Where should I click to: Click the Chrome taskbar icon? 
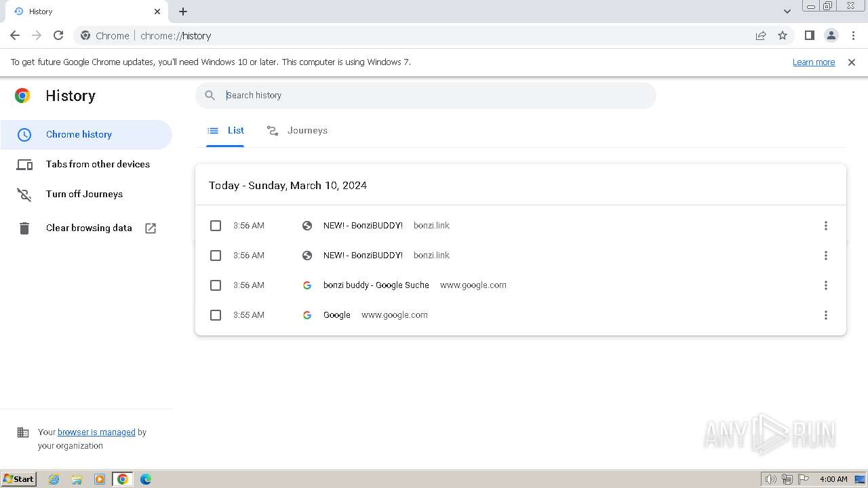123,479
